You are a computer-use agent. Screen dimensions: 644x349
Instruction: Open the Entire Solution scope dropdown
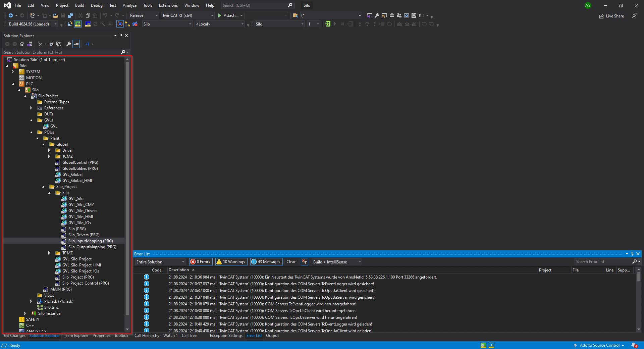pyautogui.click(x=160, y=262)
